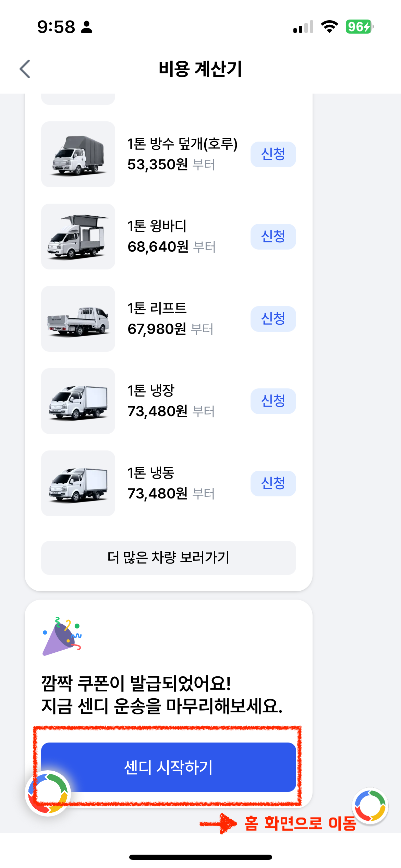
Task: Tap the colorful circular floating icon at bottom right
Action: 370,807
